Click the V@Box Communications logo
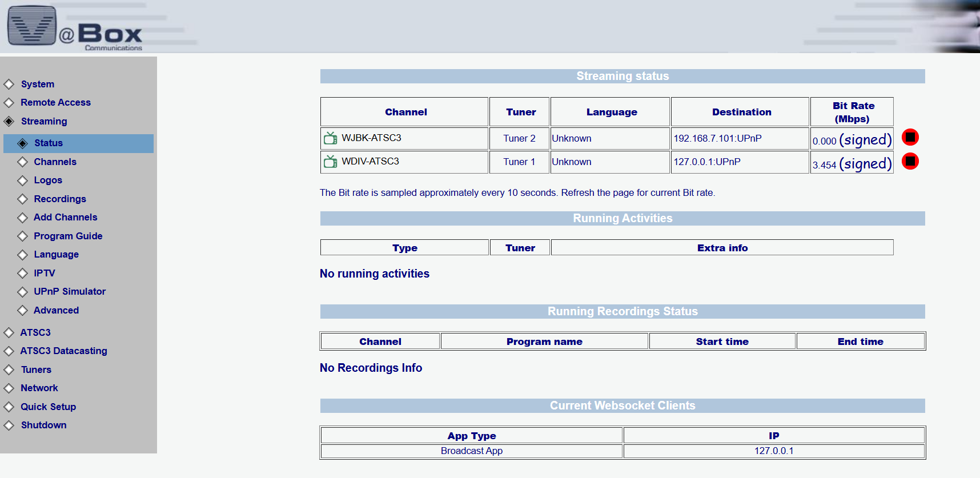Screen dimensions: 980x478 (75, 27)
